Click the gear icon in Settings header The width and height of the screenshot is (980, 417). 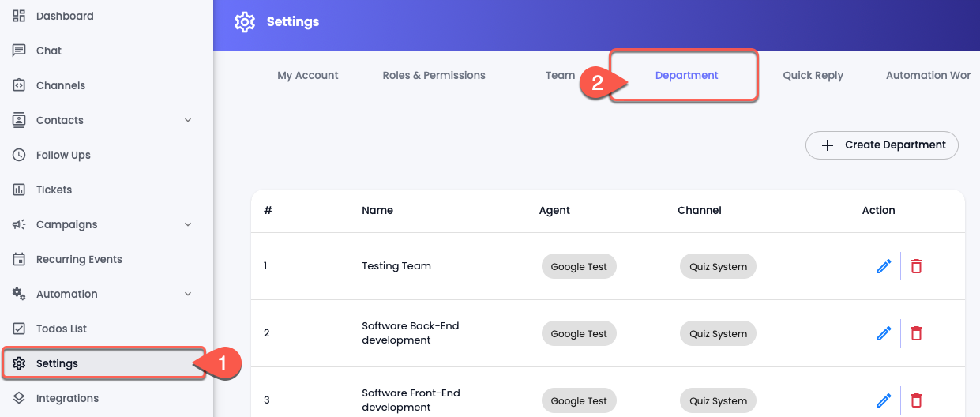[245, 22]
